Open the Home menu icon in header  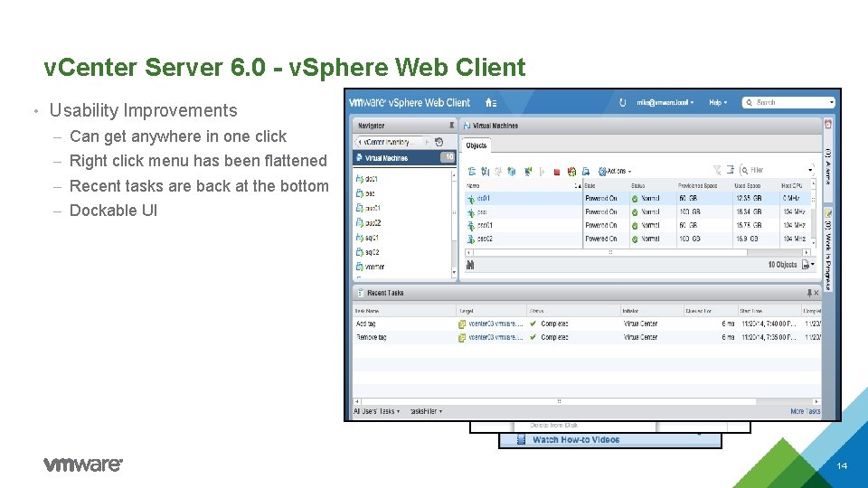point(490,102)
